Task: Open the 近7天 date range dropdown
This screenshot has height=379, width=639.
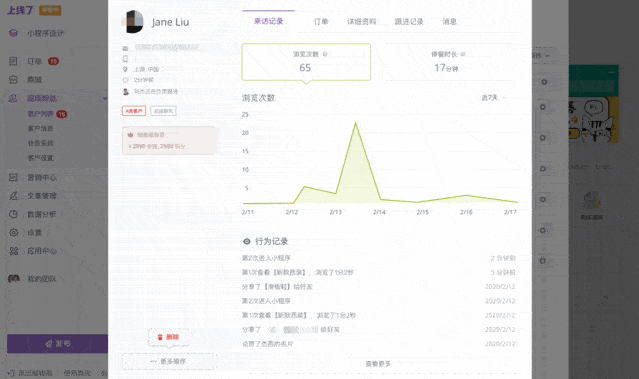Action: [x=493, y=97]
